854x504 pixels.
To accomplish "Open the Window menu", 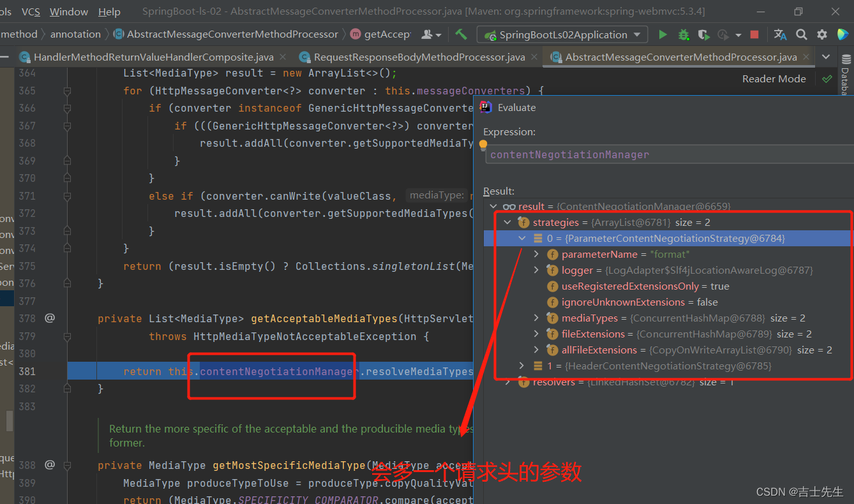I will tap(69, 11).
